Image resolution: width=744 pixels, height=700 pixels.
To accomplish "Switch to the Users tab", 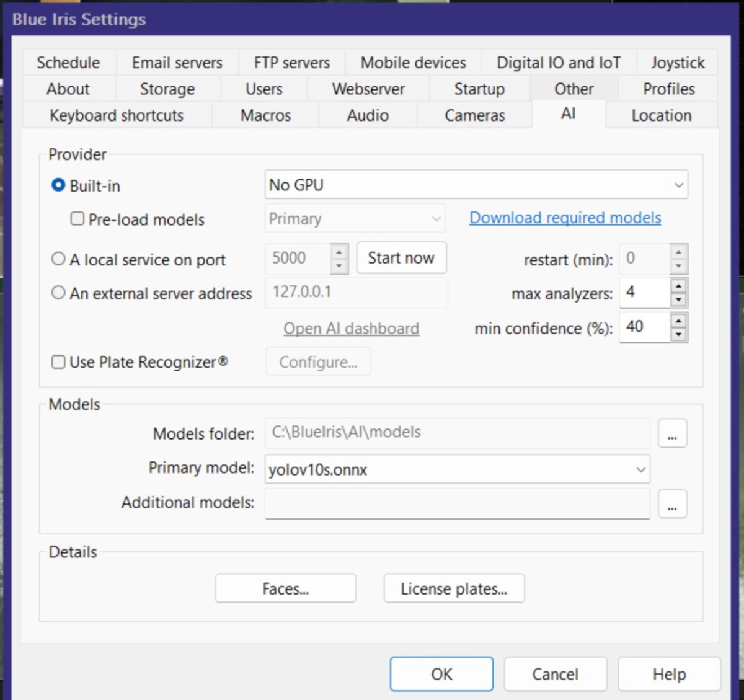I will tap(264, 89).
